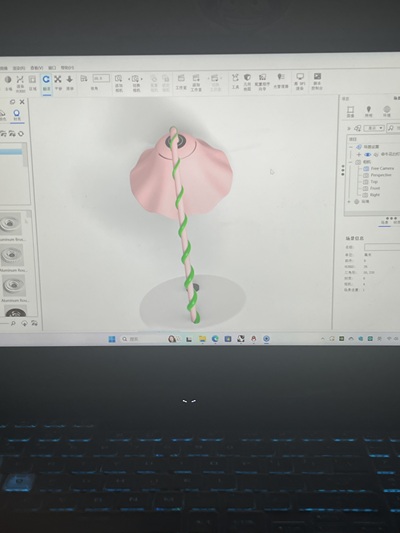Open the Render (R) menu
This screenshot has height=533, width=400.
tap(19, 68)
